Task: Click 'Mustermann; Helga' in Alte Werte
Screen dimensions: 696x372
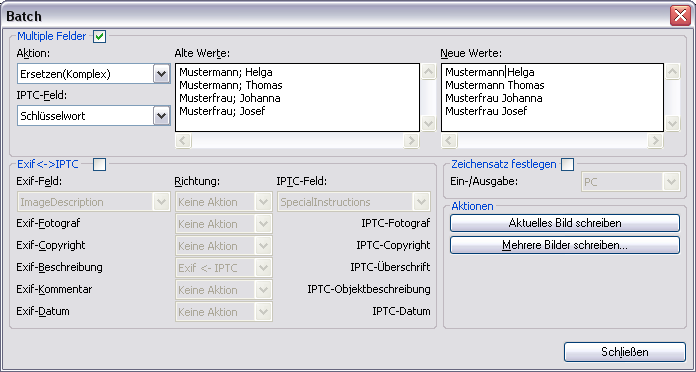Action: (x=225, y=72)
